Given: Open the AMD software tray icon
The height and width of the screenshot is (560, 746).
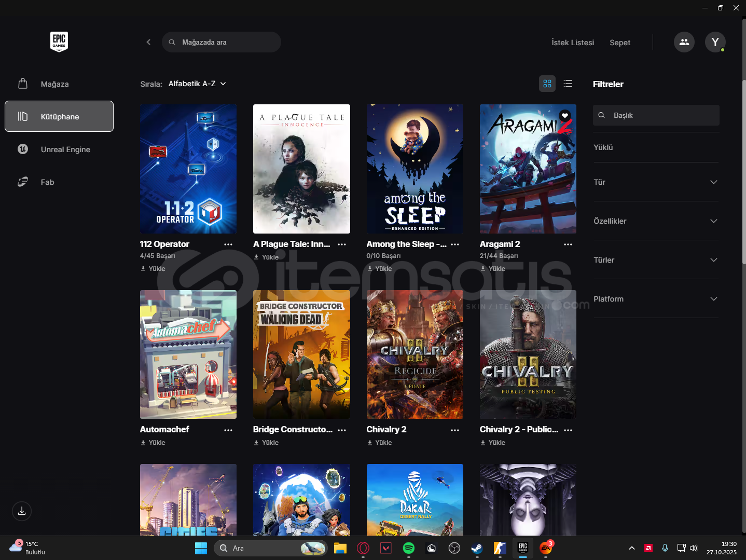Looking at the screenshot, I should (x=648, y=548).
